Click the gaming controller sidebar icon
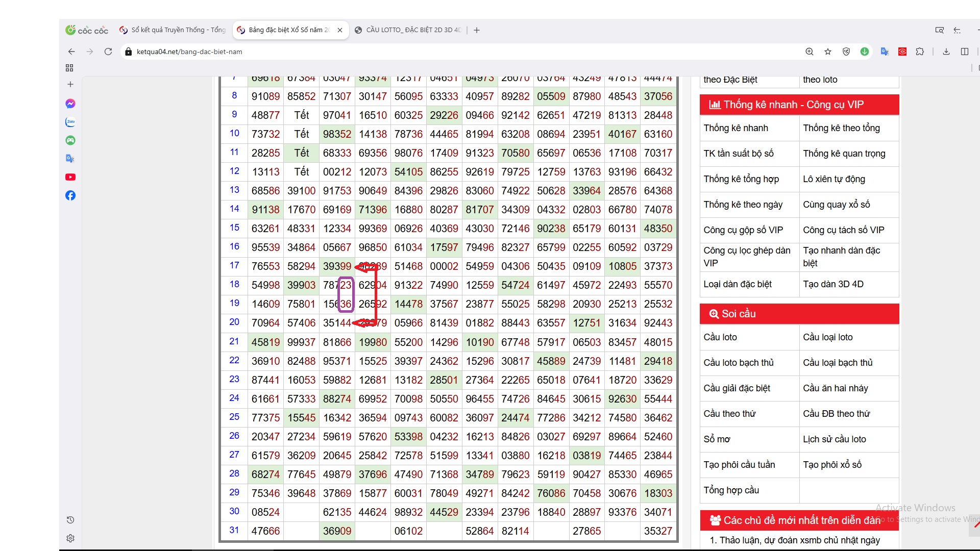The height and width of the screenshot is (551, 980). 70,140
